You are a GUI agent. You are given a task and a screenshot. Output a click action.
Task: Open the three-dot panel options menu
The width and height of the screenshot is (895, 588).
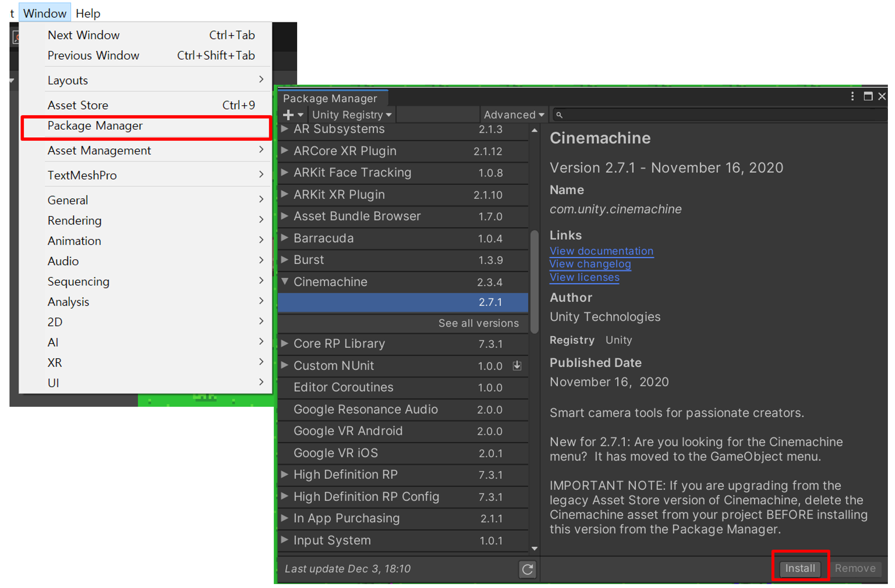[x=852, y=96]
